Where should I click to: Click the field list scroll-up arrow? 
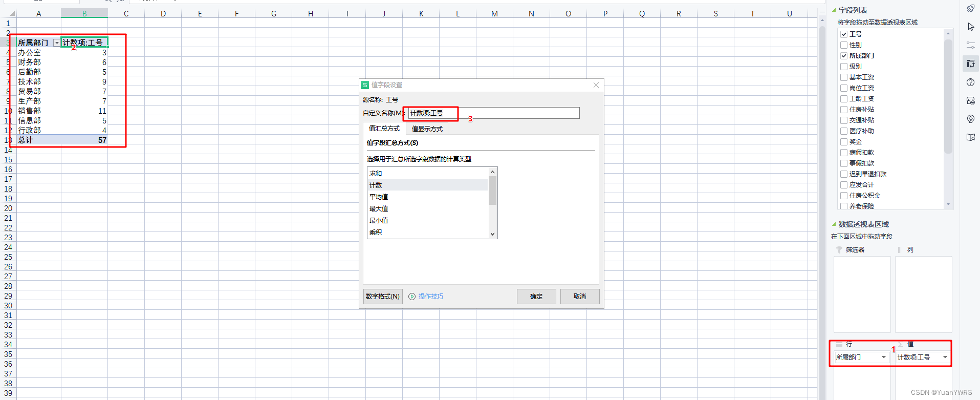(948, 33)
